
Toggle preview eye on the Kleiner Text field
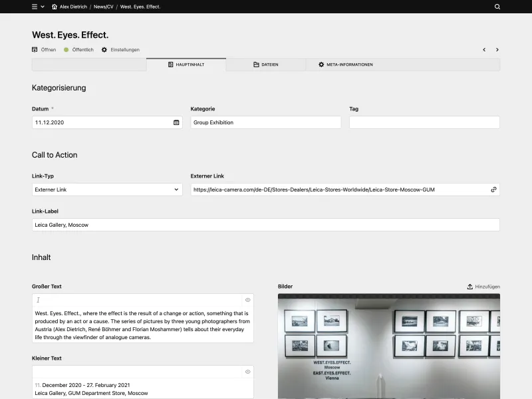point(247,370)
